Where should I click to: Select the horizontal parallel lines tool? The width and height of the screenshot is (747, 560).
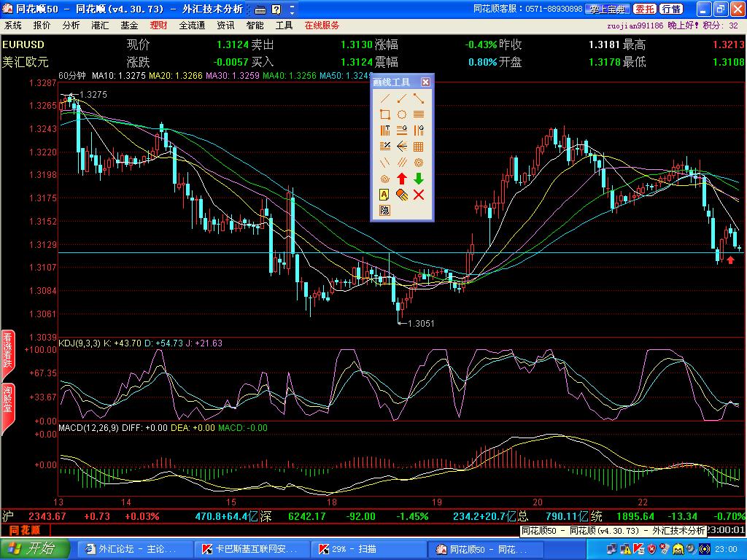pyautogui.click(x=418, y=114)
